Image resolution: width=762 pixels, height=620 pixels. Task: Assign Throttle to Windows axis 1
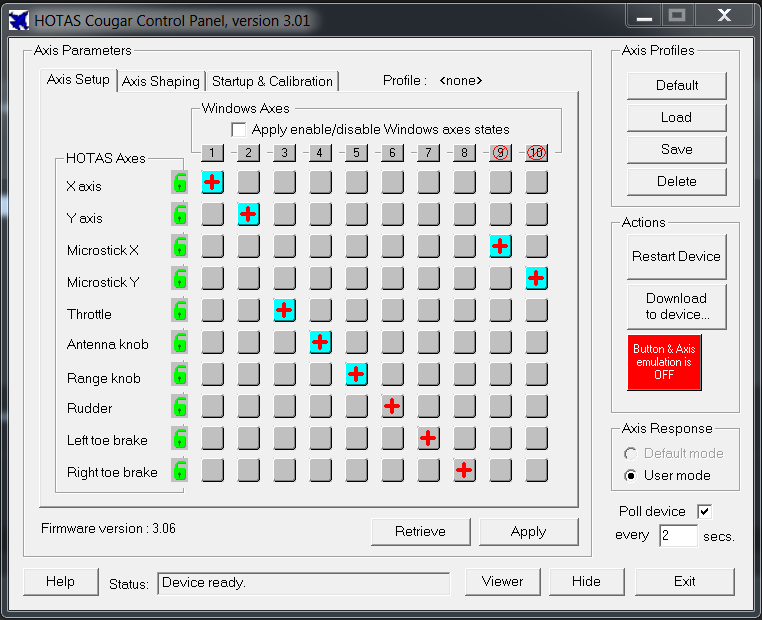tap(212, 310)
